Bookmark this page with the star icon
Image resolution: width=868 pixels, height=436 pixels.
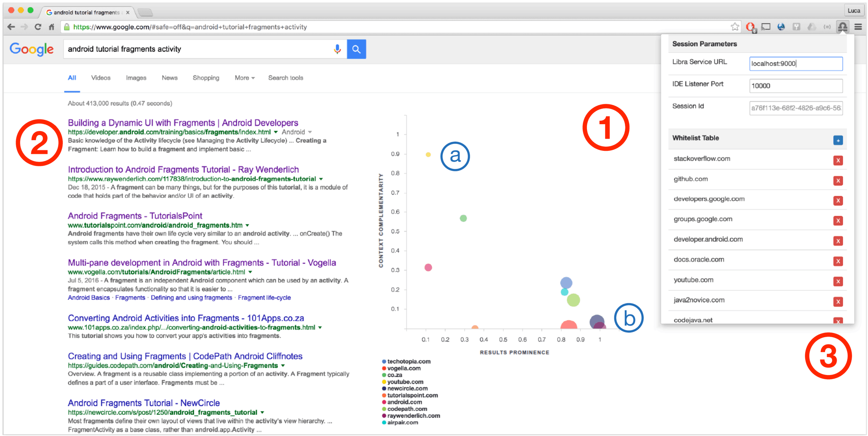point(735,27)
